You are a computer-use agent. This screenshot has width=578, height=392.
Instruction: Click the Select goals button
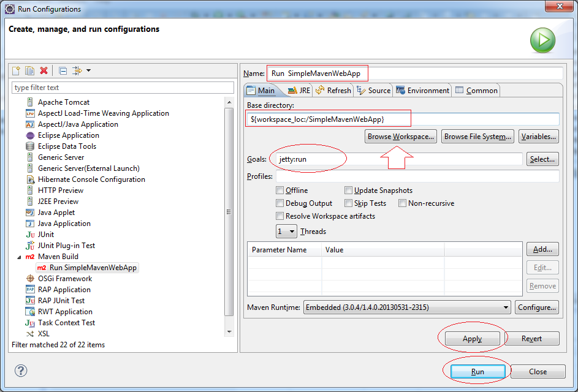coord(542,159)
